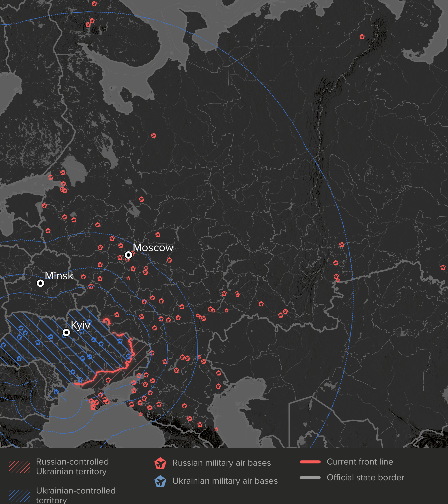Click the "Official state border" legend text
The width and height of the screenshot is (448, 504).
[365, 477]
